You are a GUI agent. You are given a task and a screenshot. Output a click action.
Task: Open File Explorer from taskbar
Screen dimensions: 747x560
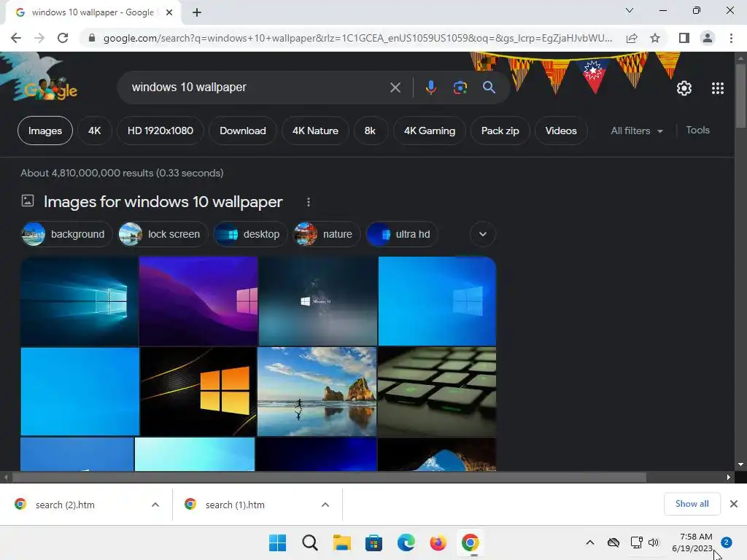point(342,542)
